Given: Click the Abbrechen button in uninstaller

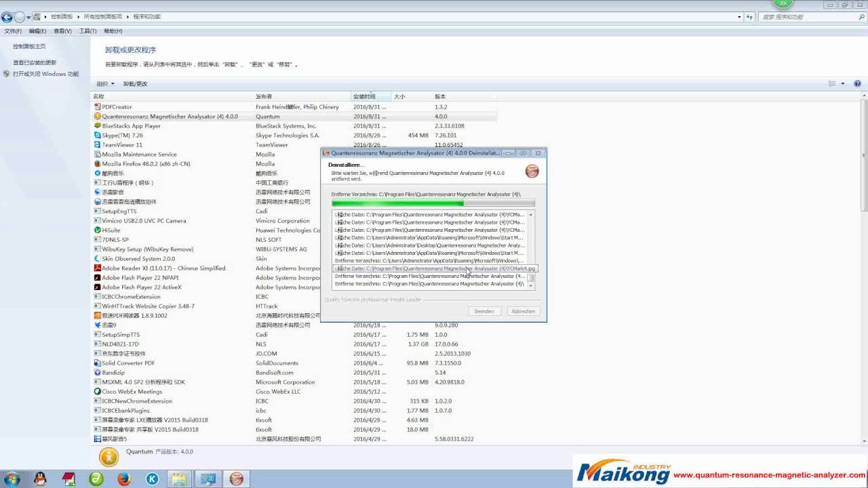Looking at the screenshot, I should click(523, 311).
